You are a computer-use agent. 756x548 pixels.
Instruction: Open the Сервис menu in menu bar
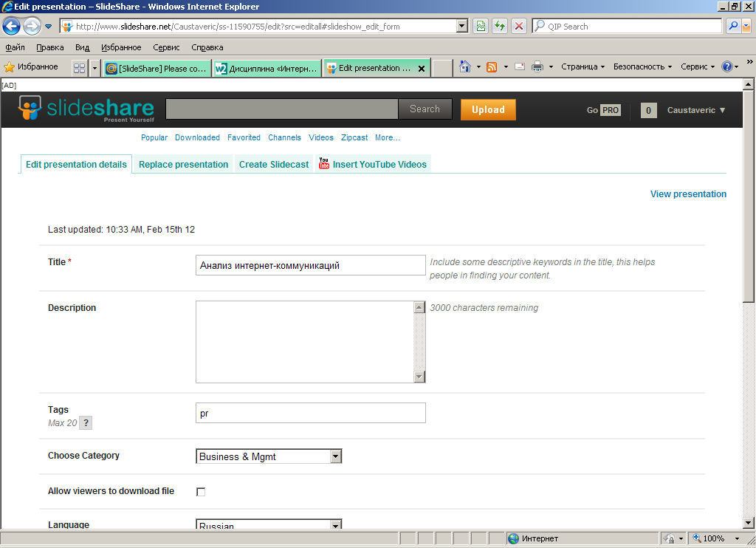(x=166, y=47)
